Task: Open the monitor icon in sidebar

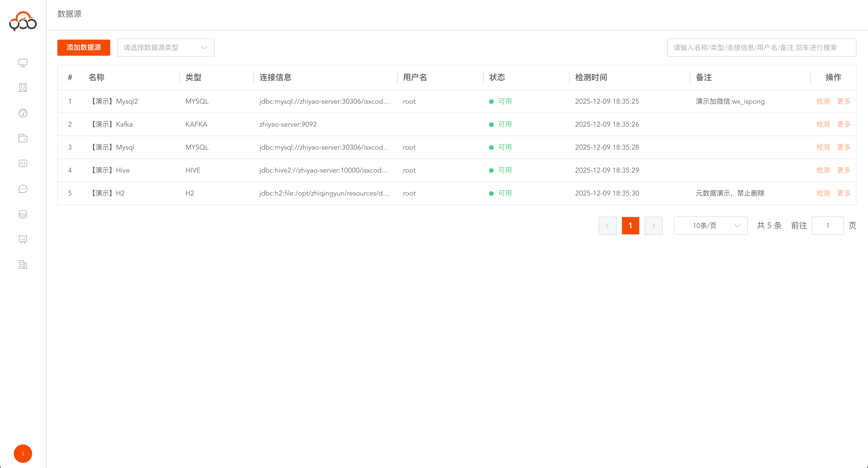Action: point(23,63)
